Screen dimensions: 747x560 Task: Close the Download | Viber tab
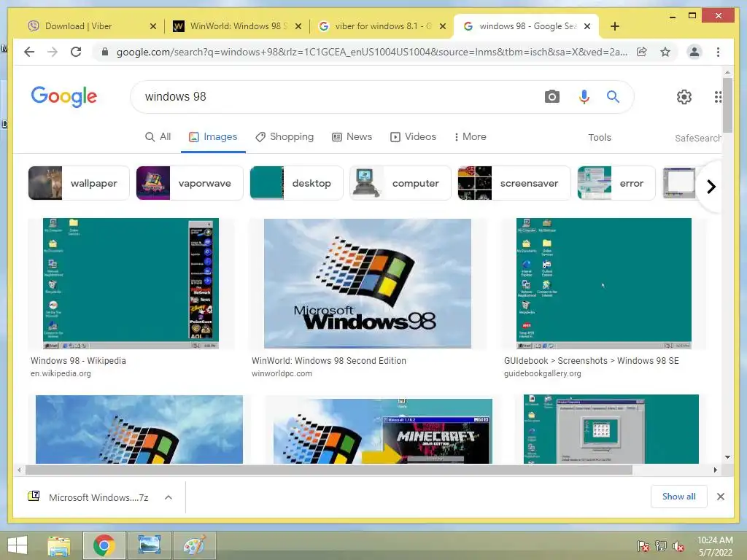(x=153, y=26)
